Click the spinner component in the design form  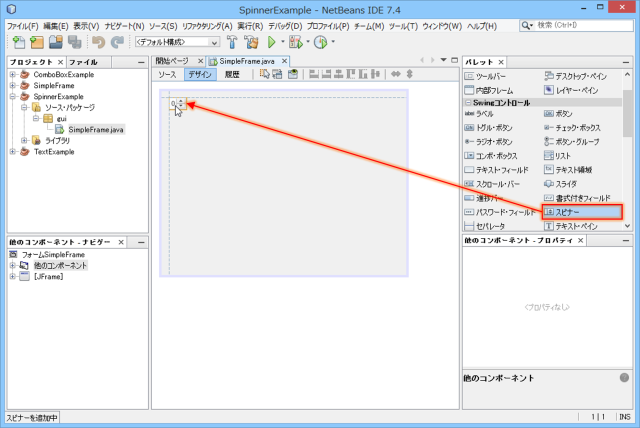point(178,104)
